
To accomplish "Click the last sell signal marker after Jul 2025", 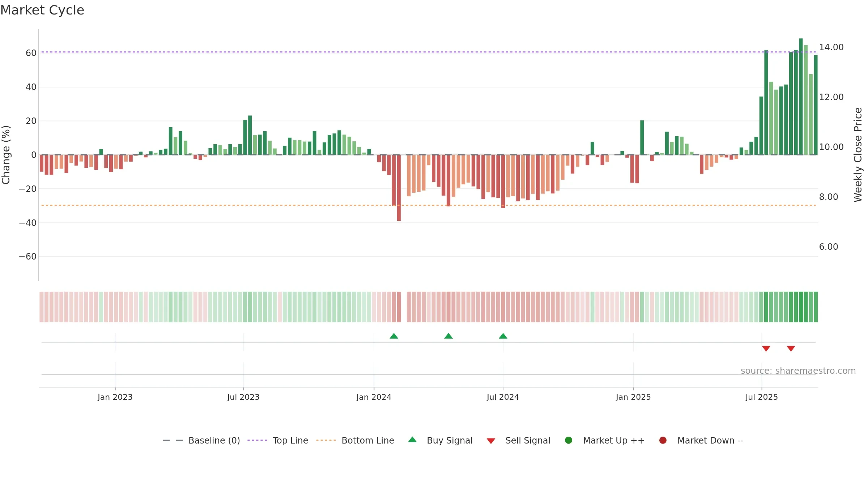I will 791,348.
